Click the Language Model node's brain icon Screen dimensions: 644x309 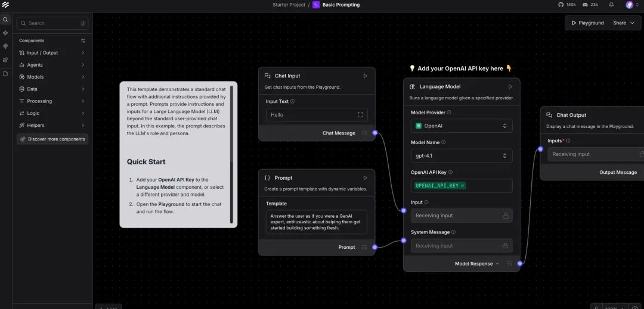point(413,87)
